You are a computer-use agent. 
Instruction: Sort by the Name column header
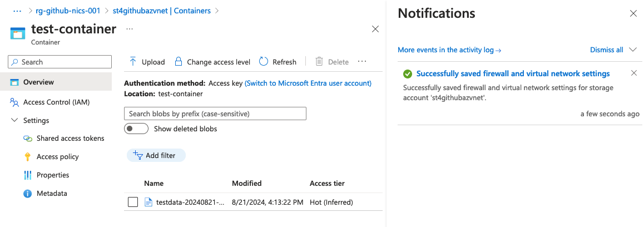(x=153, y=184)
